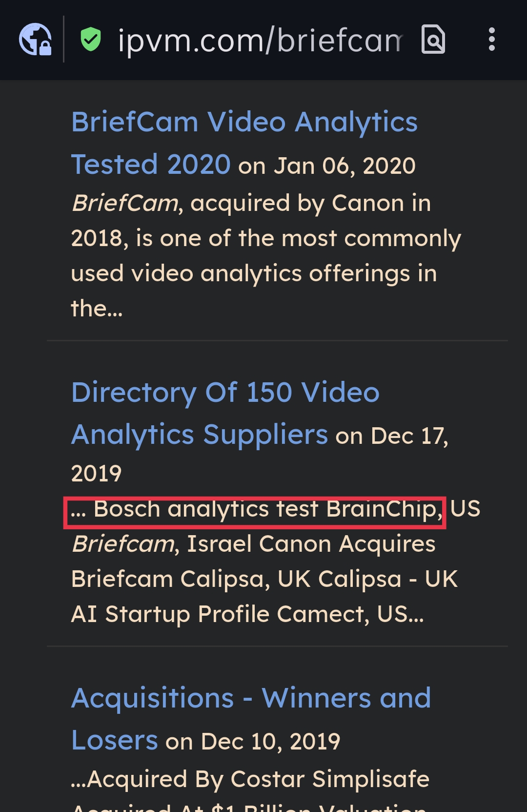
Task: Click "AI Startup Profile Camect, US" line
Action: (x=247, y=614)
